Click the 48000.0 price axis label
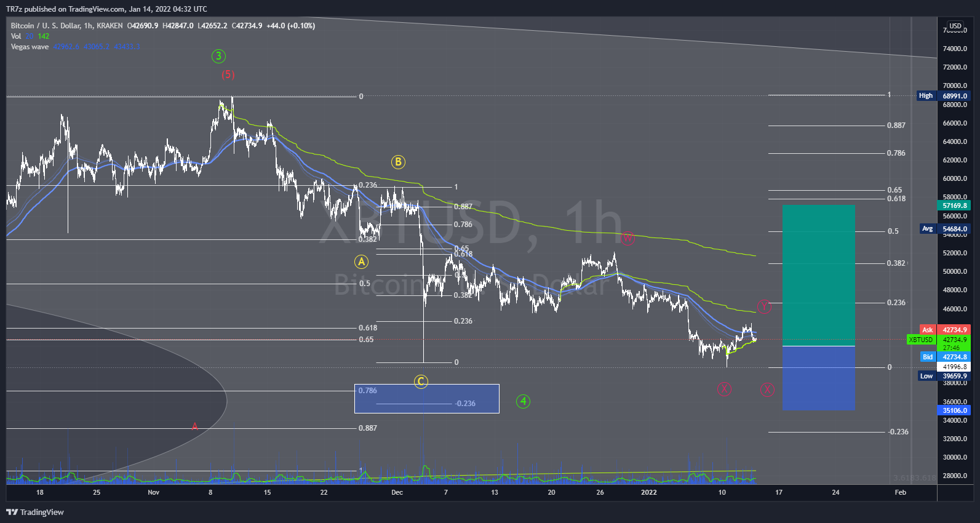This screenshot has width=980, height=523. pos(955,290)
